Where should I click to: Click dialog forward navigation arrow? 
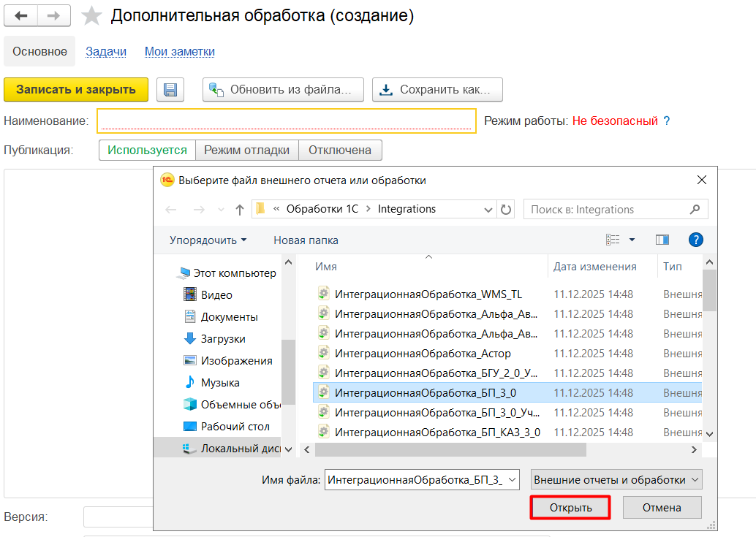click(199, 210)
